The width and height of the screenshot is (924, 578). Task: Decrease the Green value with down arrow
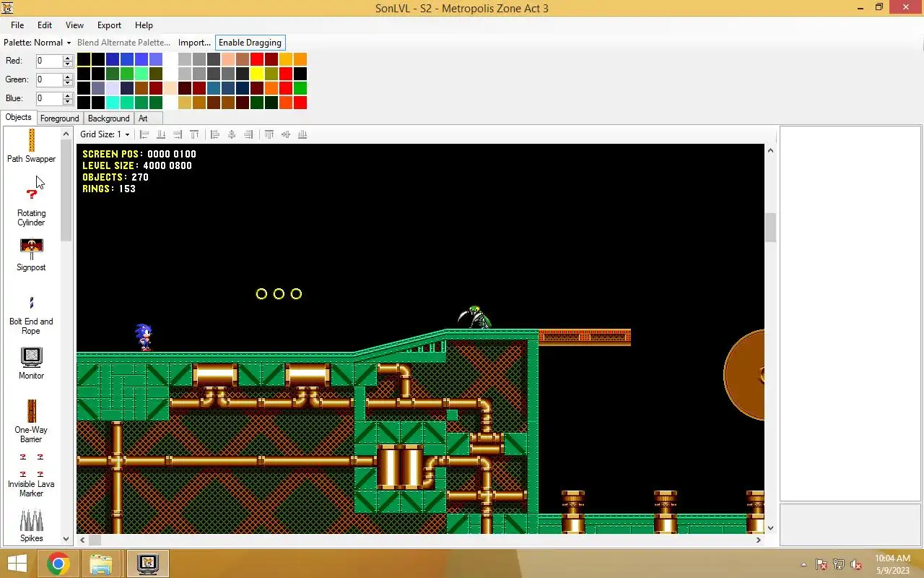point(68,83)
